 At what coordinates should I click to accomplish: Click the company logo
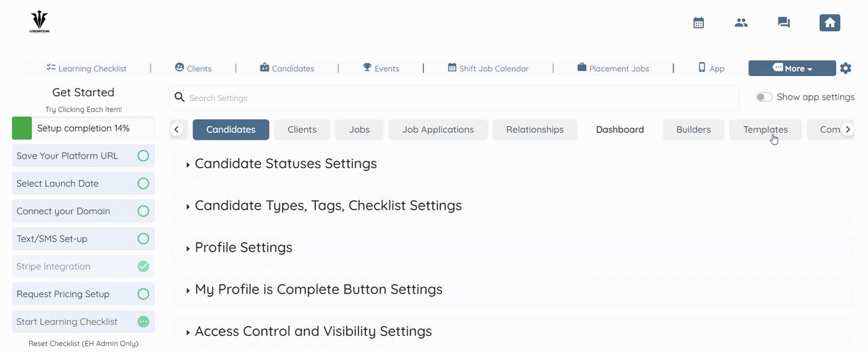39,22
